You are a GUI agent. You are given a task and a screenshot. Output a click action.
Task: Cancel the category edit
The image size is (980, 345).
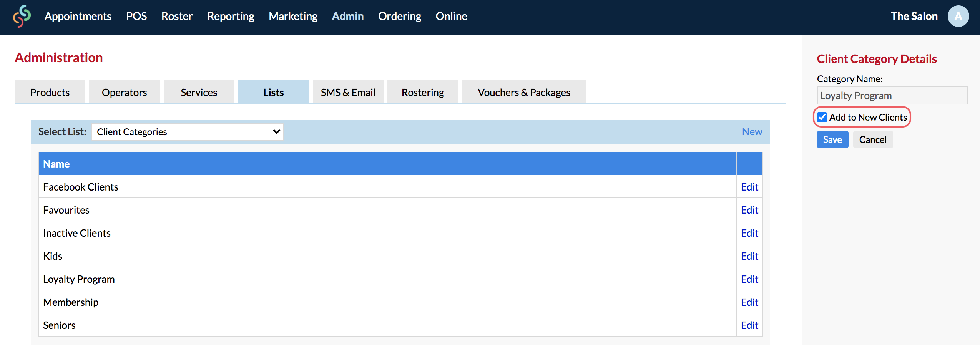[x=873, y=139]
